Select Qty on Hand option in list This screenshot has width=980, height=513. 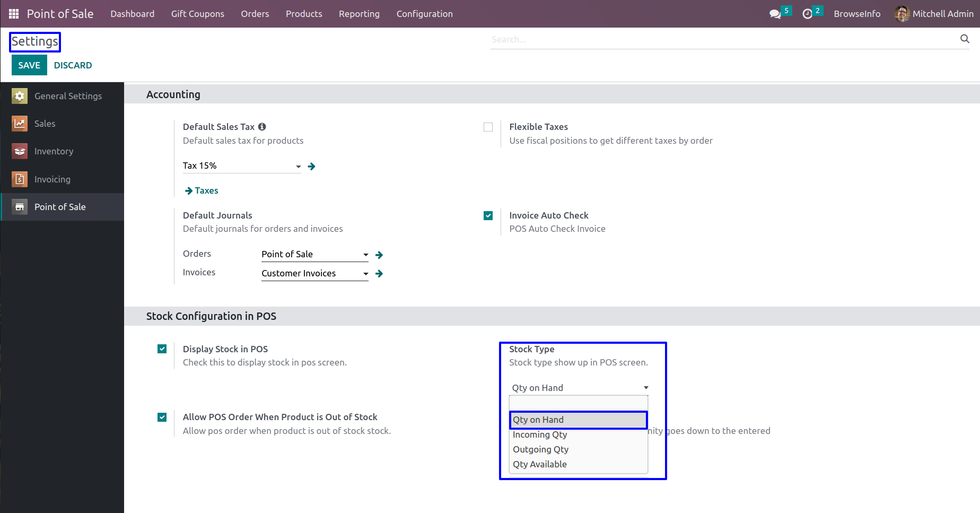[x=579, y=420]
